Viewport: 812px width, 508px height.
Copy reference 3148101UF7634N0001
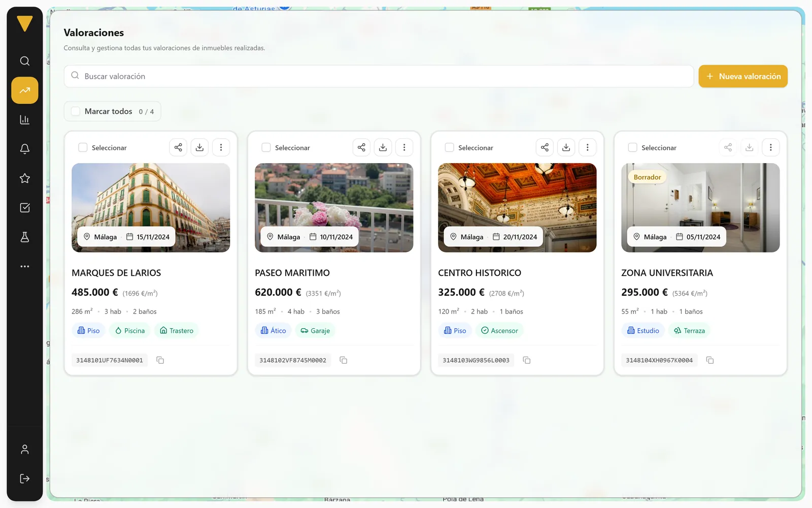[160, 360]
